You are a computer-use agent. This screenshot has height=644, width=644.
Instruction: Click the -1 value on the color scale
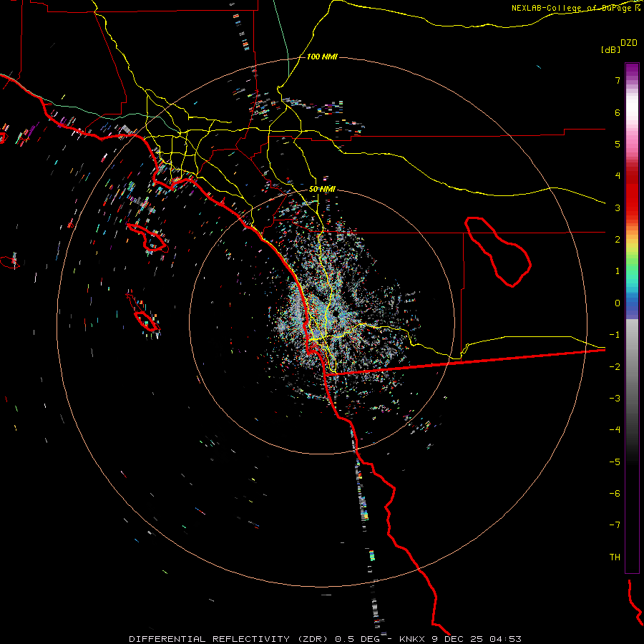pos(615,335)
